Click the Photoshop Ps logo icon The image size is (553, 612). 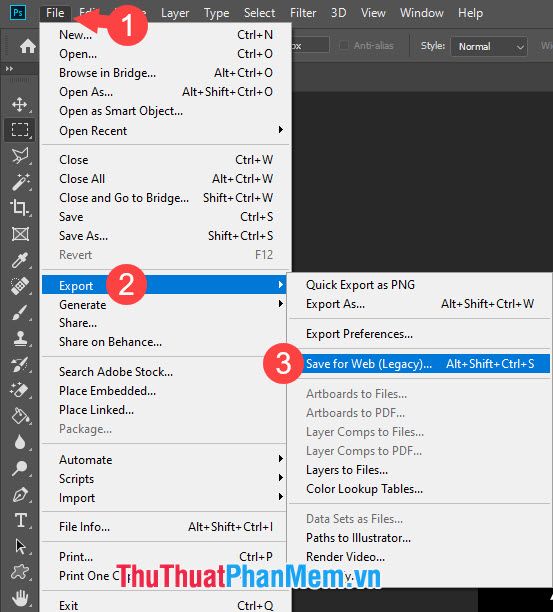point(18,12)
